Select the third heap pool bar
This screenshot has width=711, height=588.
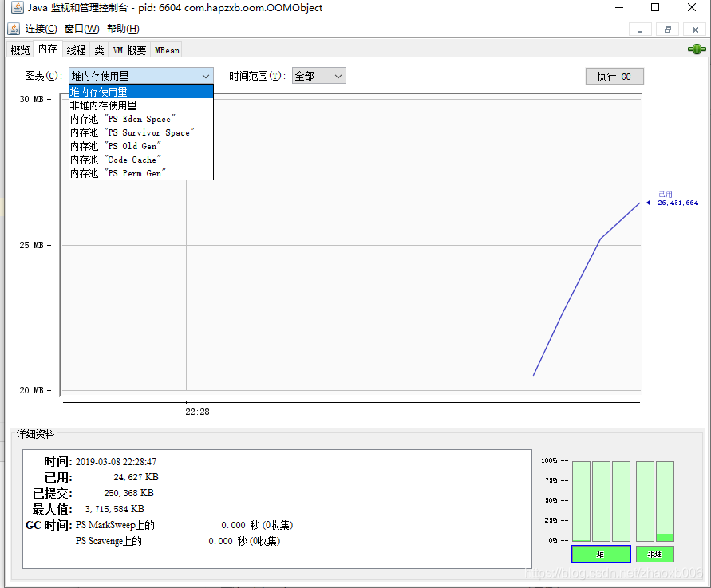pyautogui.click(x=621, y=501)
